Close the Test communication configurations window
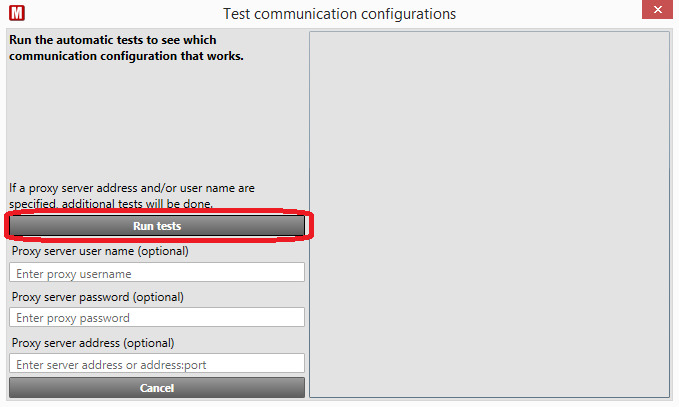The image size is (679, 407). [657, 10]
